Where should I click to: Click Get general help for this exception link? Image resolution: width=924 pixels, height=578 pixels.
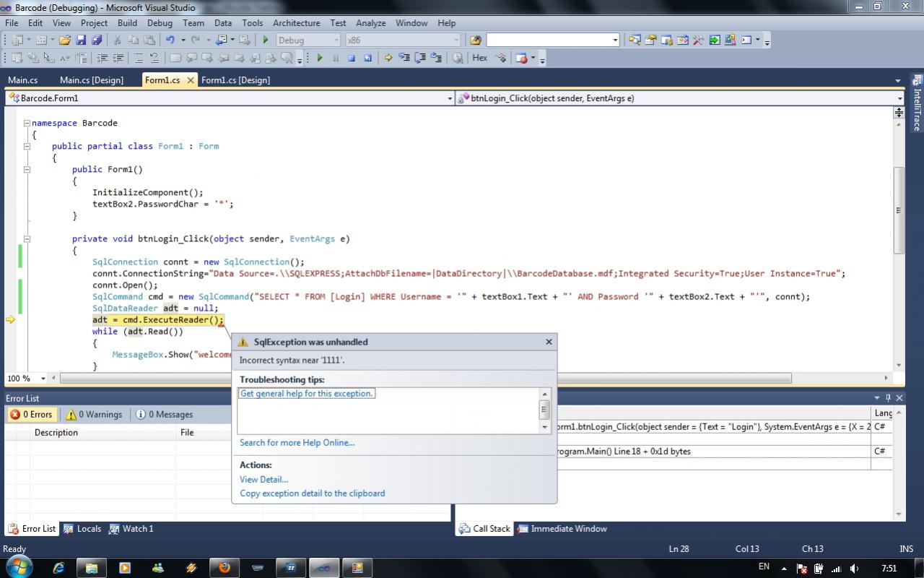[307, 394]
